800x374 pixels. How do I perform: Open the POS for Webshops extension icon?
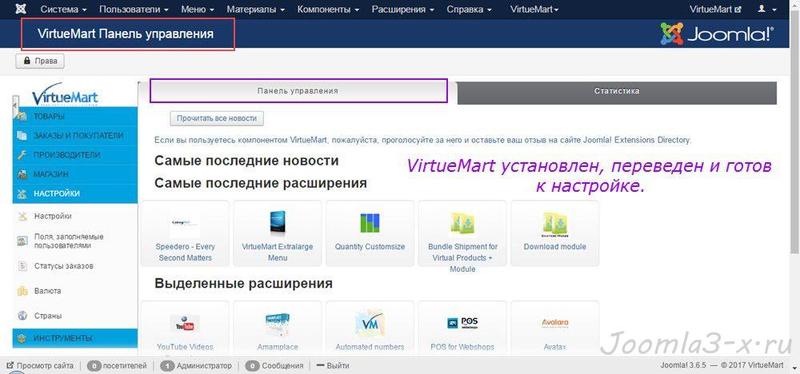pyautogui.click(x=463, y=322)
